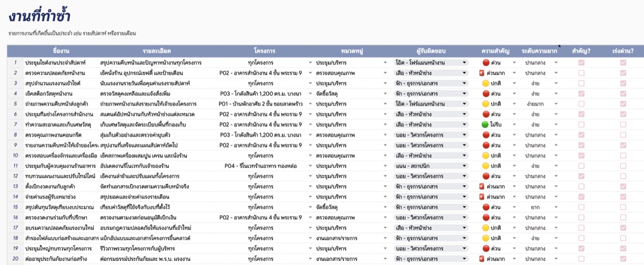Viewport: 644px width, 265px height.
Task: Open งานเอกสาร/ราชการ category dropdown in row 18
Action: 385,238
